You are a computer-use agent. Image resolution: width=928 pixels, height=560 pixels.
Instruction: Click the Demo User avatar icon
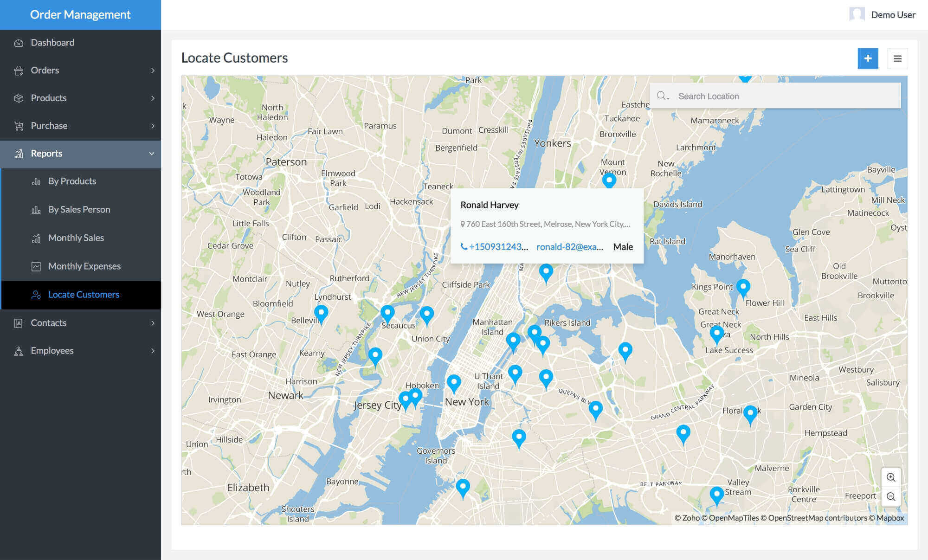[857, 14]
